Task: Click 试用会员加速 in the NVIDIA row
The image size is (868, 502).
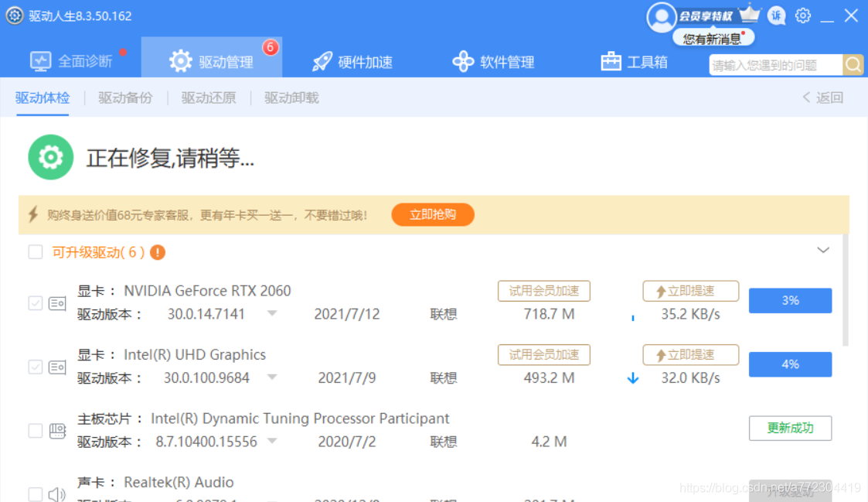Action: coord(543,291)
